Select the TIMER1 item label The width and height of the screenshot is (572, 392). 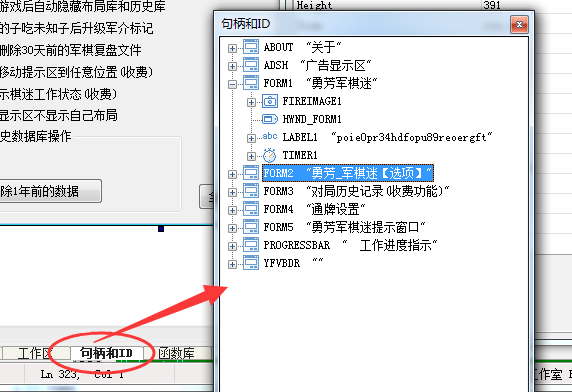(300, 155)
